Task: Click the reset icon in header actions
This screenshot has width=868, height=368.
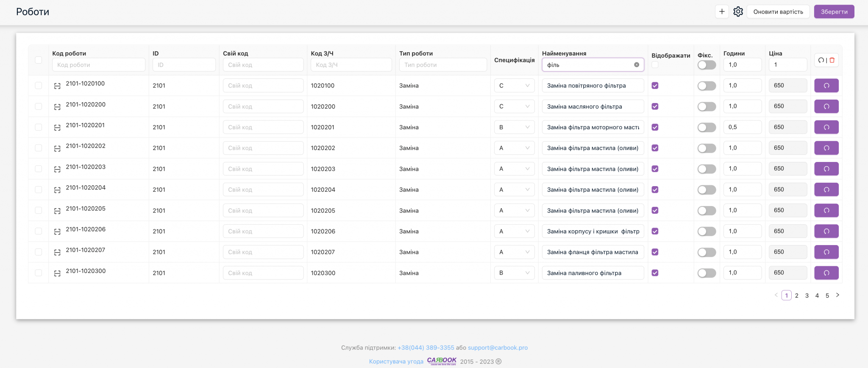Action: [x=821, y=60]
